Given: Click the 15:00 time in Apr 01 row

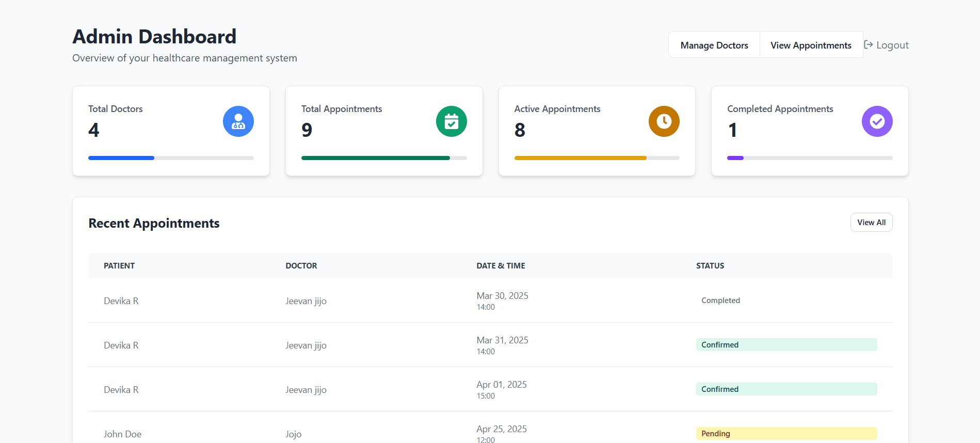Looking at the screenshot, I should pyautogui.click(x=486, y=396).
